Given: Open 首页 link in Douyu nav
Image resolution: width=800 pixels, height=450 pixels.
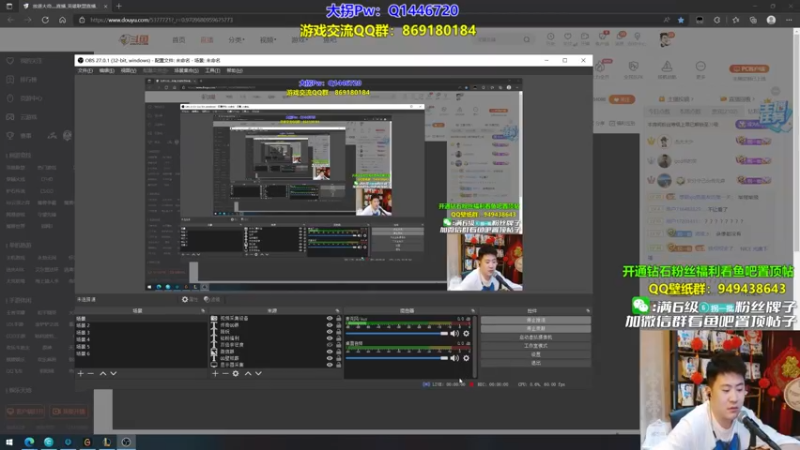Looking at the screenshot, I should point(179,40).
